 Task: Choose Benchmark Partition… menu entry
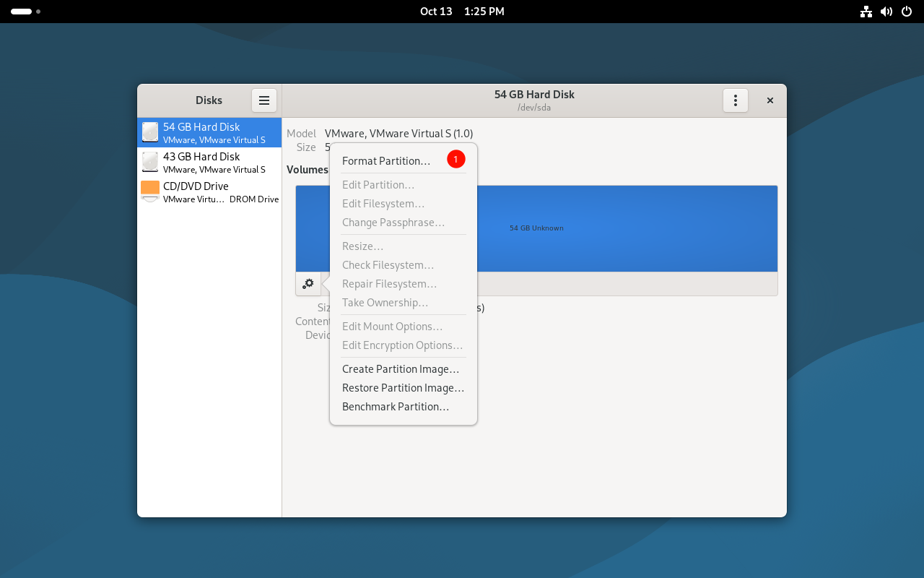(x=404, y=407)
